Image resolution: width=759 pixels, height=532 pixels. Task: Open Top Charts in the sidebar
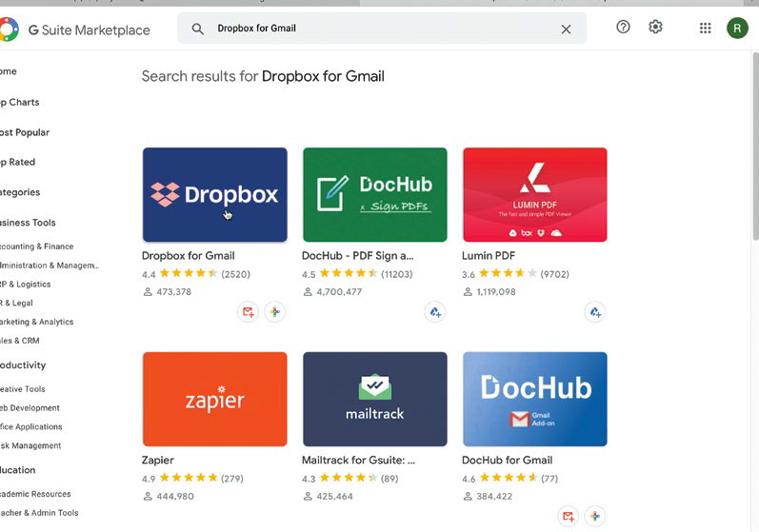pos(19,103)
